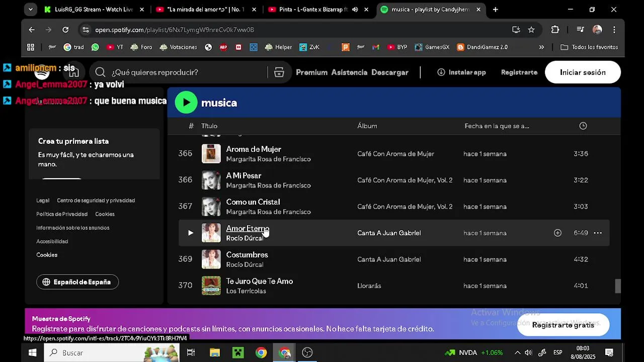The height and width of the screenshot is (362, 644).
Task: Open Task View on taskbar
Action: [x=191, y=352]
